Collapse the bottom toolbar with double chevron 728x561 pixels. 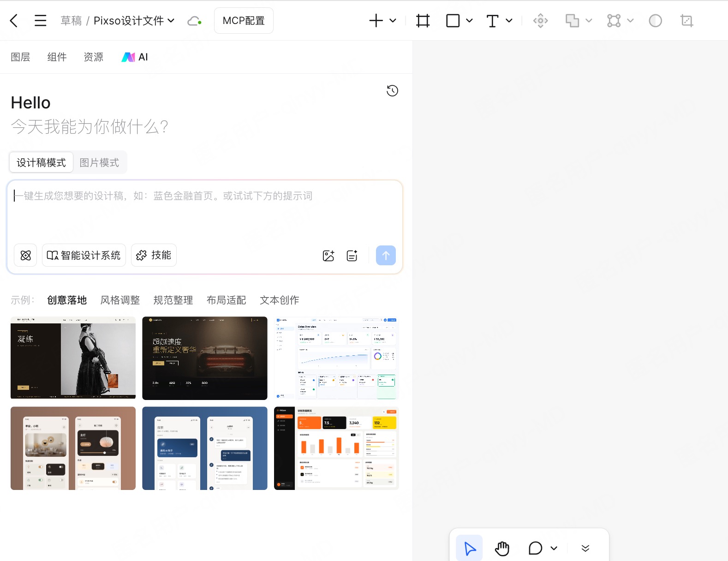585,549
